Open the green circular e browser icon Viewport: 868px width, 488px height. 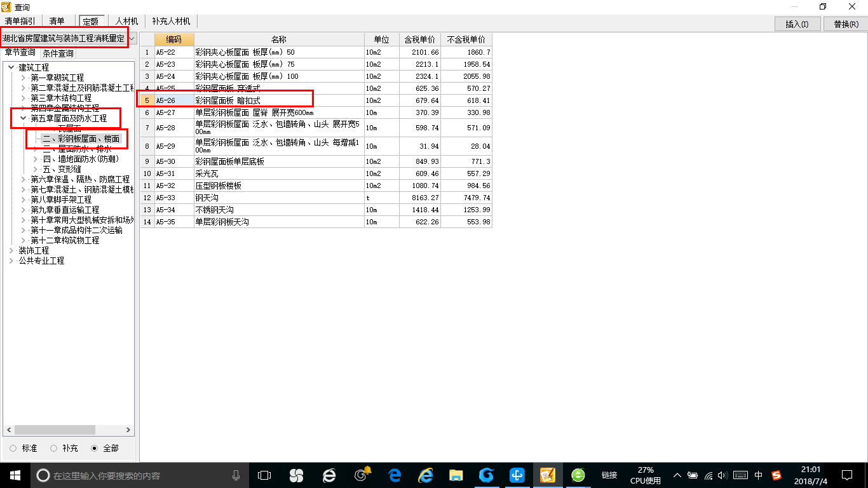click(x=578, y=475)
